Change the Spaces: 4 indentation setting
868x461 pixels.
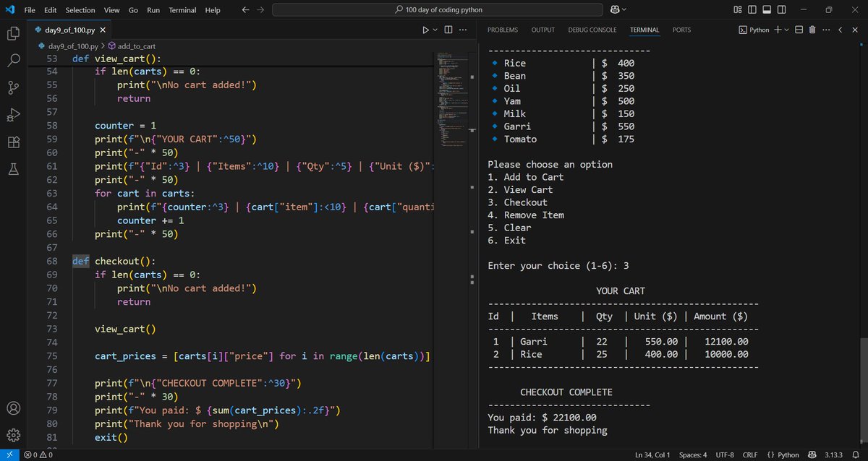tap(693, 454)
